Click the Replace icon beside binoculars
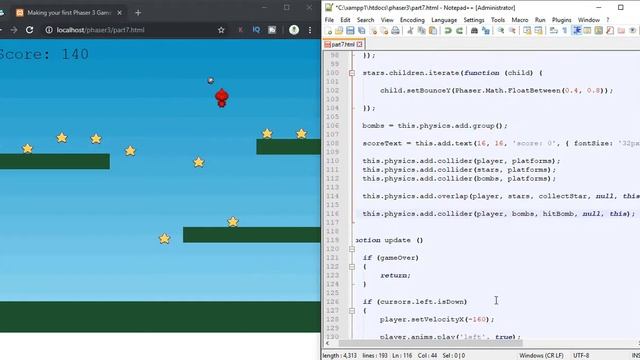Image resolution: width=640 pixels, height=360 pixels. tap(486, 31)
